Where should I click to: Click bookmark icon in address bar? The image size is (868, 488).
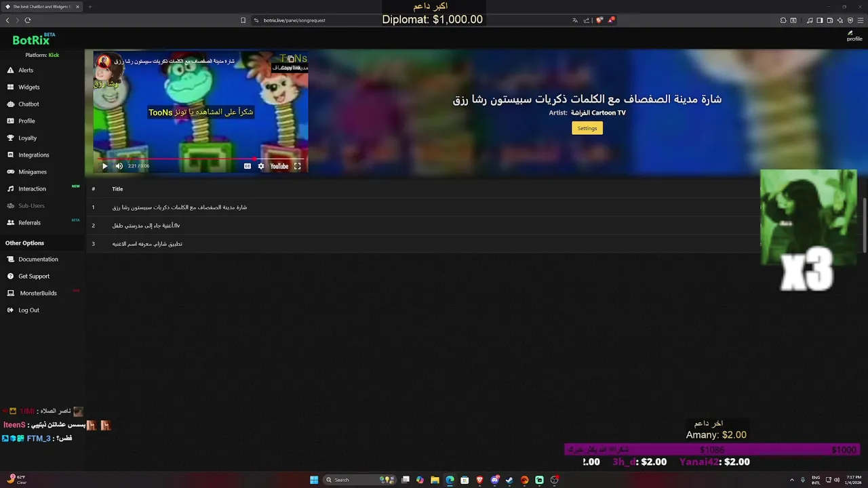(x=243, y=20)
